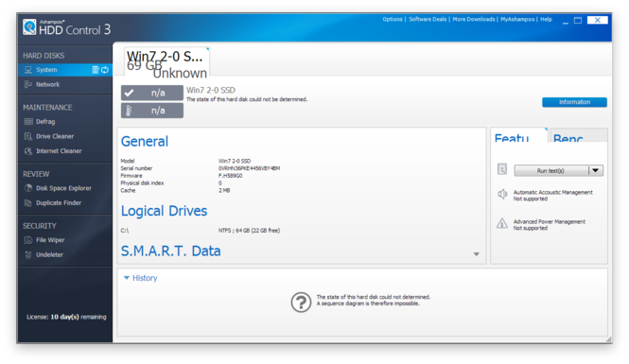Maximize the HDD Control window

coord(578,20)
